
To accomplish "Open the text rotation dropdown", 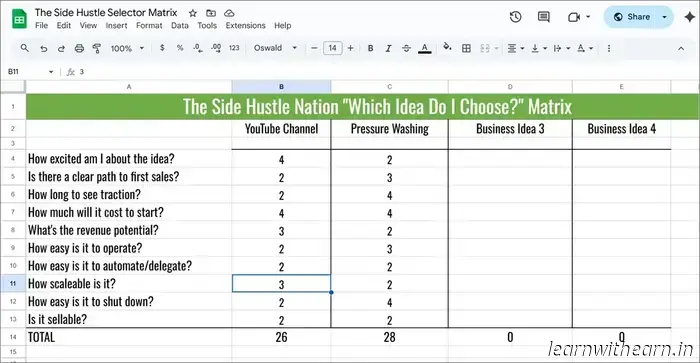I will click(x=585, y=48).
